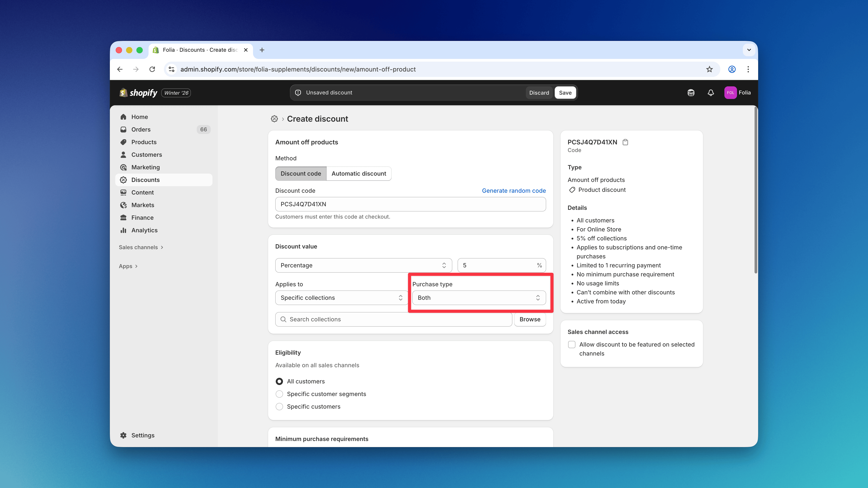868x488 pixels.
Task: Select the Folia Discounts browser tab
Action: pos(200,50)
